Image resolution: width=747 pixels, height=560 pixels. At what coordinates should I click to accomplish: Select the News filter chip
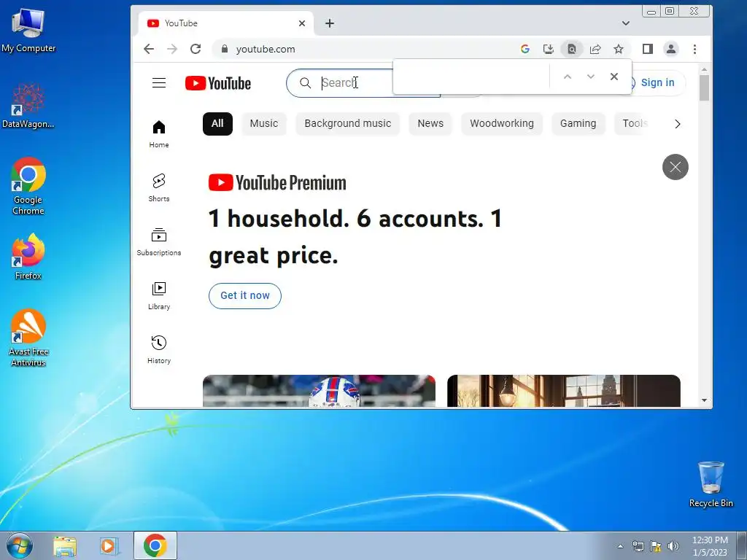pos(430,124)
